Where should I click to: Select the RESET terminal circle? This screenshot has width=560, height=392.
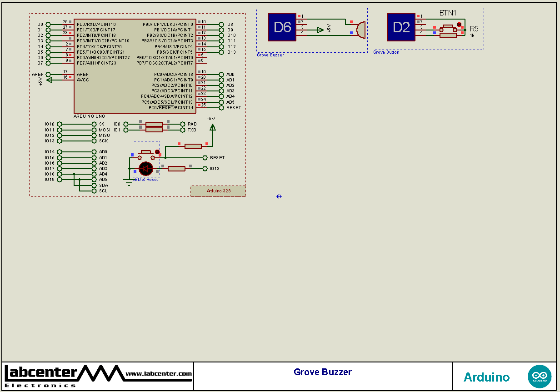(205, 157)
